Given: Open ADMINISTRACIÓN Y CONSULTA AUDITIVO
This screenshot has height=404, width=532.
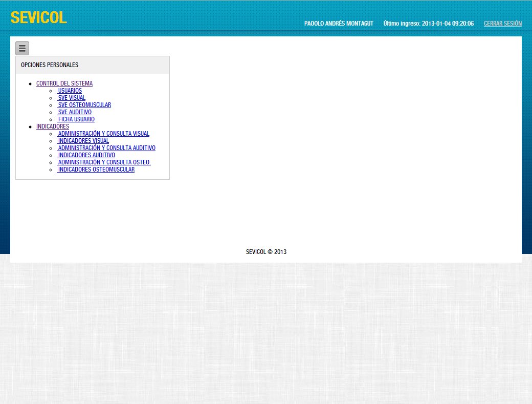Looking at the screenshot, I should click(106, 148).
